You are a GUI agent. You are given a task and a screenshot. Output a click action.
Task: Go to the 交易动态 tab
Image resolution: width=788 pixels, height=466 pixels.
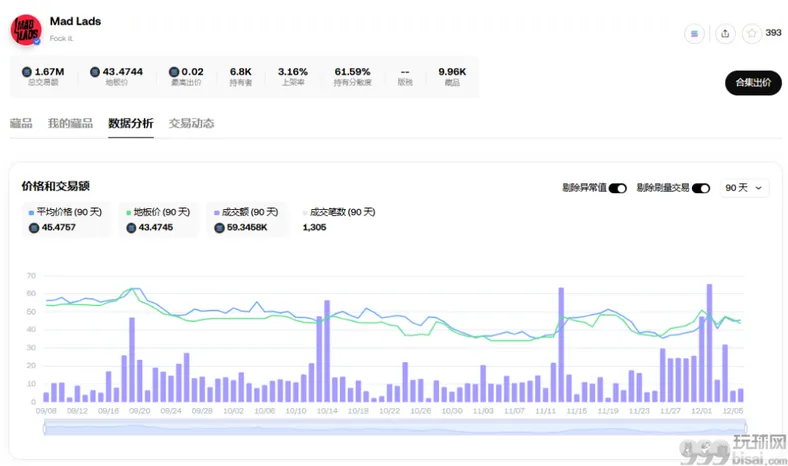(191, 123)
